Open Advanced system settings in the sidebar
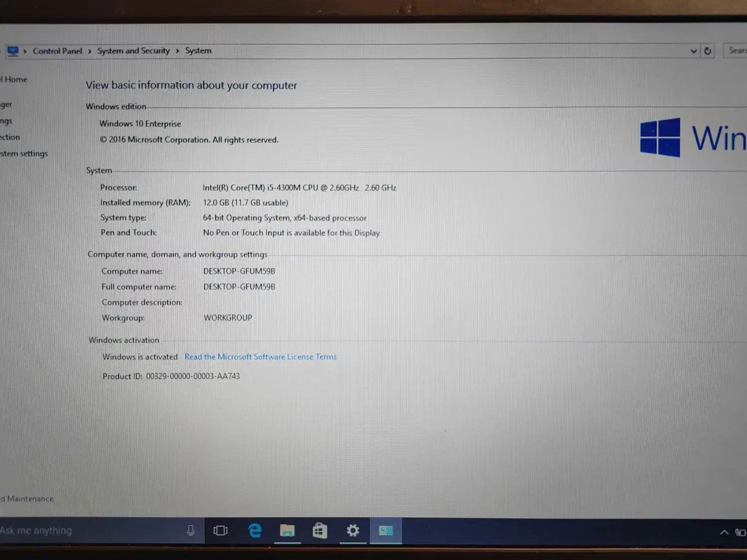The width and height of the screenshot is (747, 560). coord(23,153)
